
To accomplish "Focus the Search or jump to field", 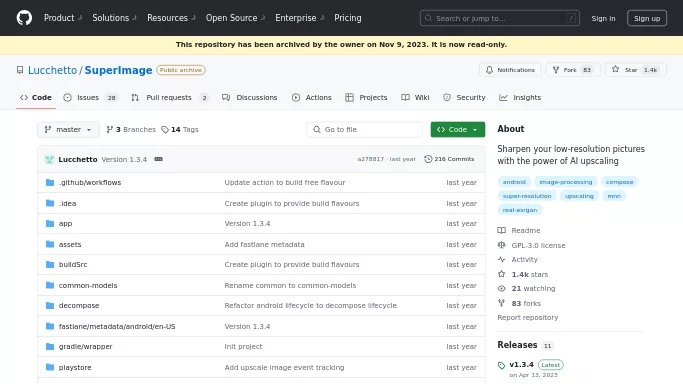I will click(x=500, y=18).
